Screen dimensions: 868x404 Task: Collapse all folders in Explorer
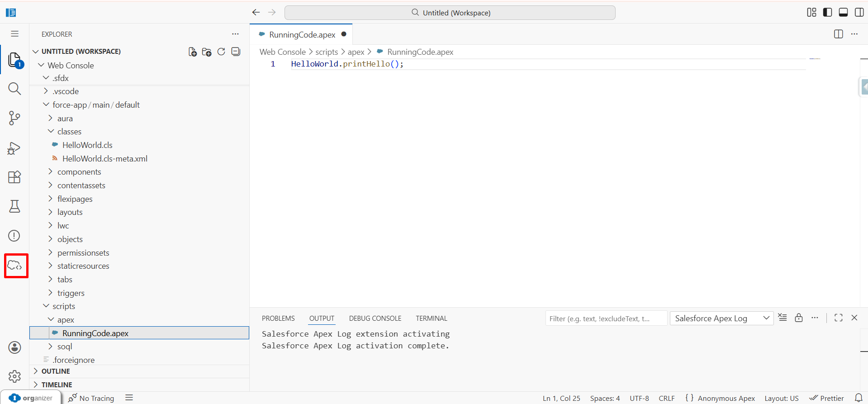click(x=236, y=52)
